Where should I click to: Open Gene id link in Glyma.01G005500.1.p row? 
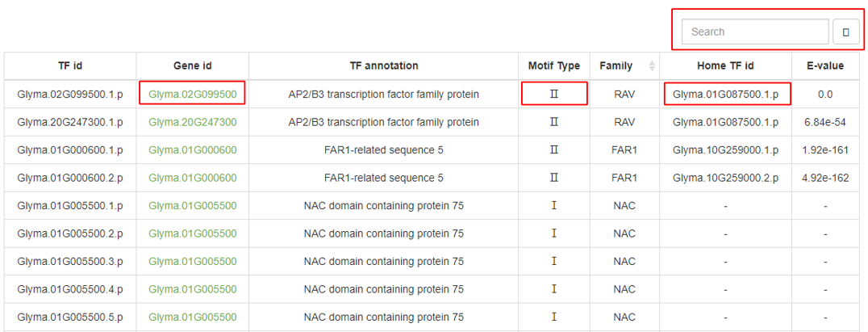pos(193,206)
